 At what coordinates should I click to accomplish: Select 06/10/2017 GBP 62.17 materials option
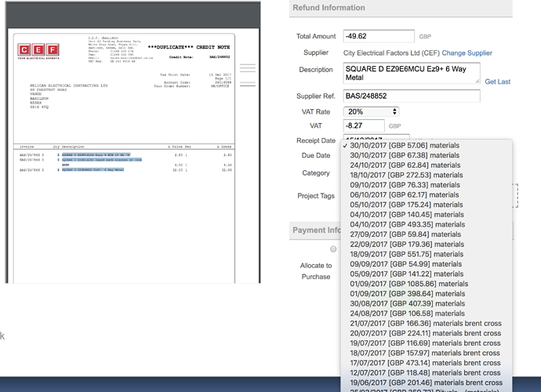coord(426,195)
